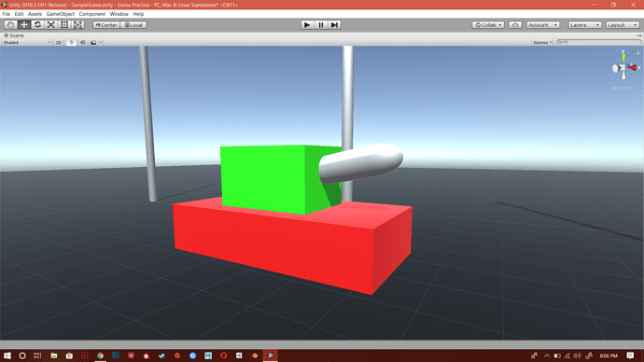Toggle scene effects image button
Screen dimensions: 644x362
click(93, 42)
